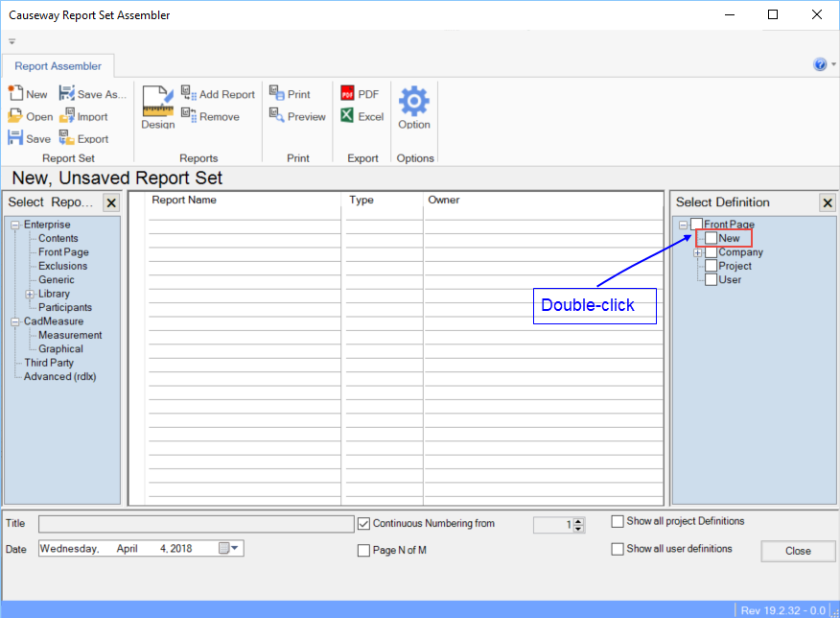The image size is (840, 618).
Task: Select Measurement under CadMeasure
Action: (x=70, y=335)
